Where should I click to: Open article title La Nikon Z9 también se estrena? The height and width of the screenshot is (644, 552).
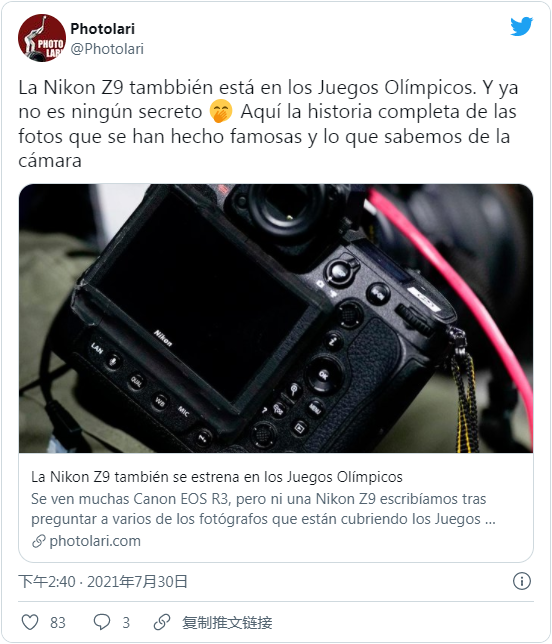(217, 477)
